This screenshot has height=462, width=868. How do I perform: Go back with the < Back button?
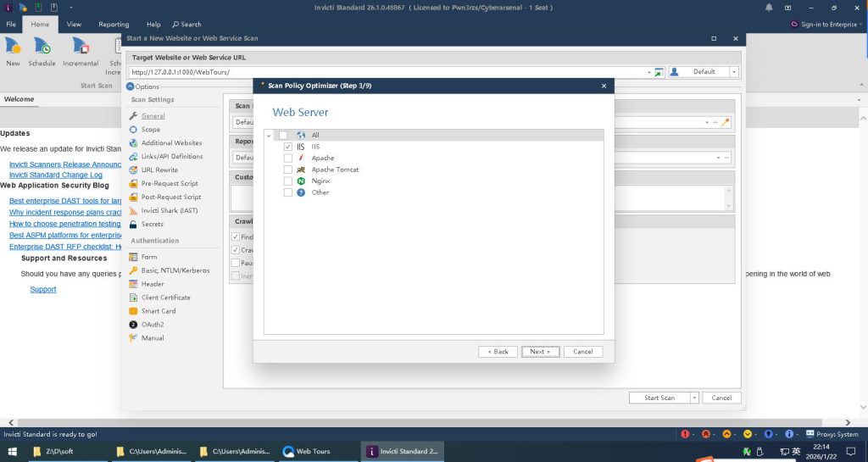498,352
